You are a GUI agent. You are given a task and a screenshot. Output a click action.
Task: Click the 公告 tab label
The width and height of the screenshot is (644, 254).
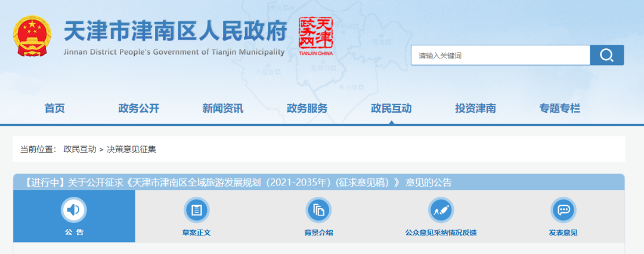pos(74,233)
